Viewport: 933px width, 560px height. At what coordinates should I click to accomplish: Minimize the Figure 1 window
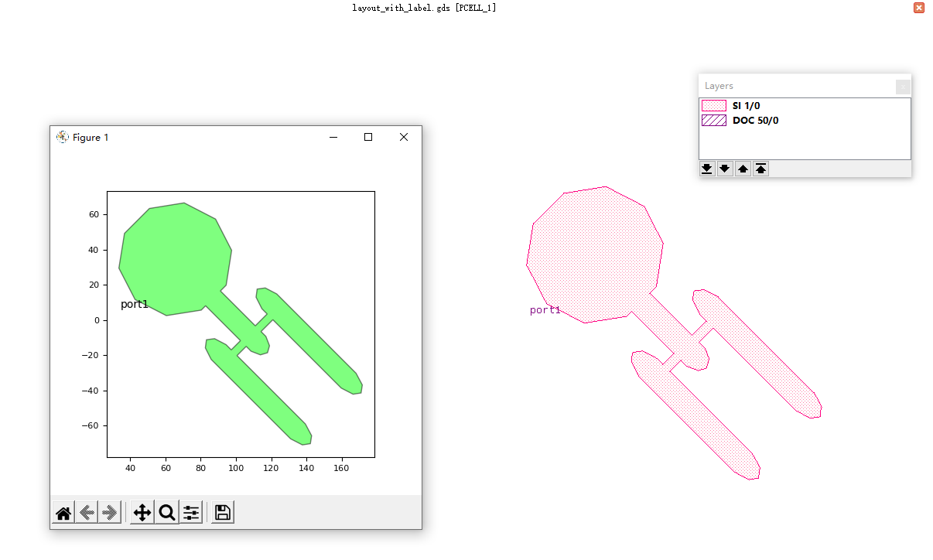333,137
